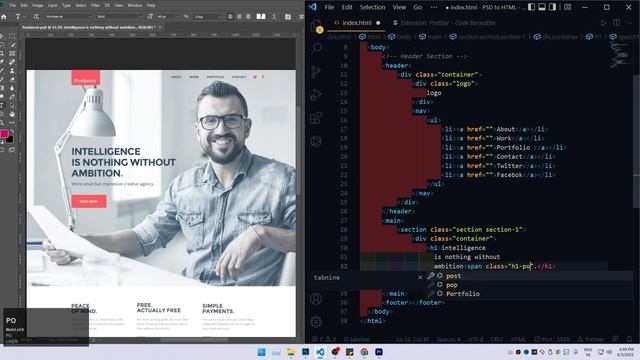Open CRLF end-of-line selector

(x=497, y=339)
